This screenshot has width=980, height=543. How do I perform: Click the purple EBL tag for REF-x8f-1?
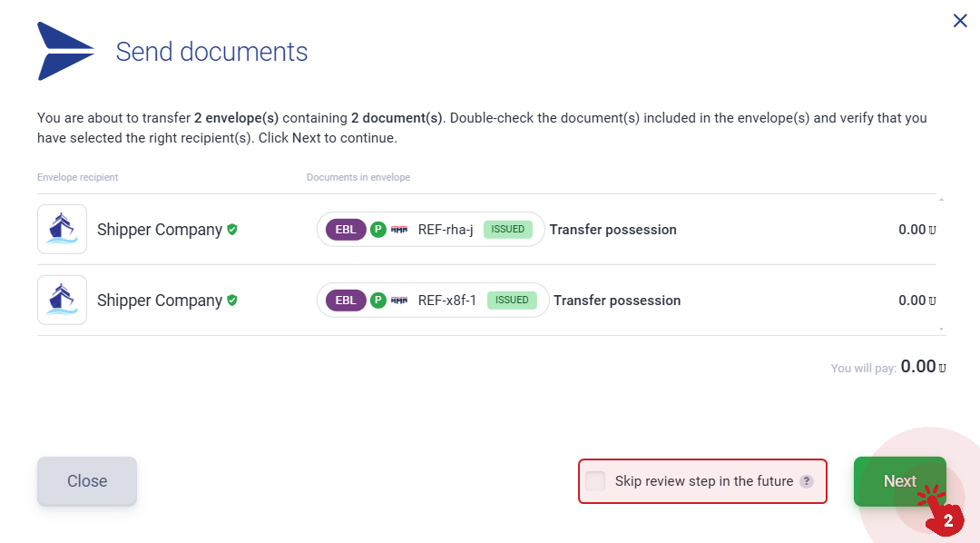[346, 301]
